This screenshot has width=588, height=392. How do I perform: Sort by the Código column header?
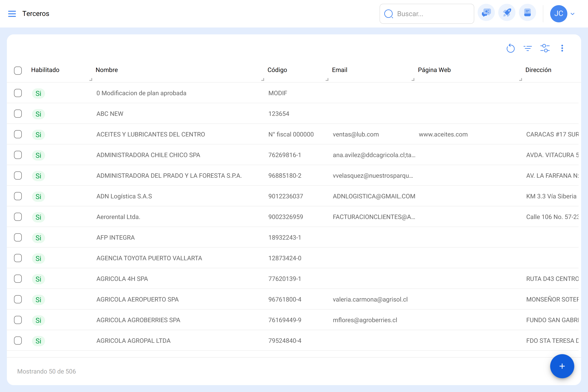click(277, 70)
